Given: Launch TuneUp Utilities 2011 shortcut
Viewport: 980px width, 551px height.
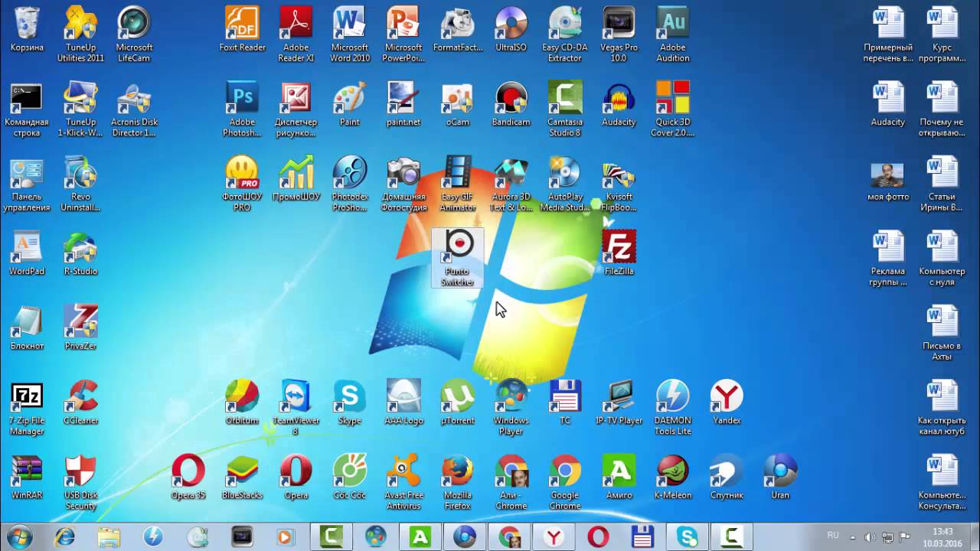Looking at the screenshot, I should pos(80,33).
